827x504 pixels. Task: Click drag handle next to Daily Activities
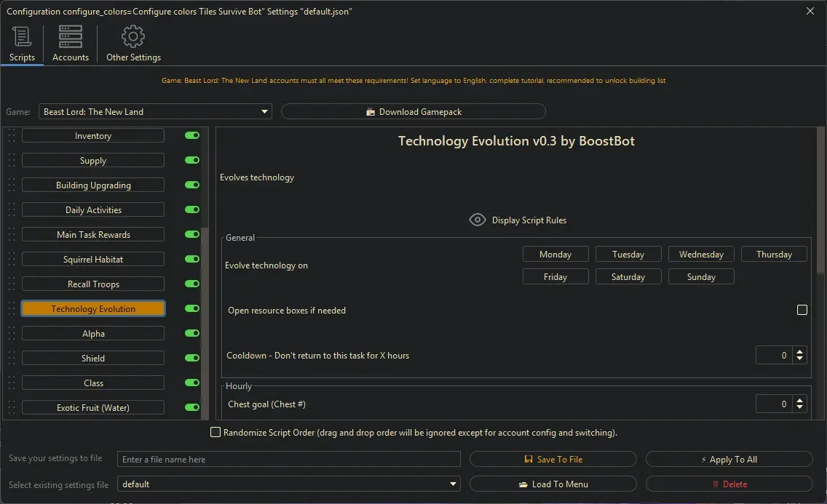click(12, 210)
